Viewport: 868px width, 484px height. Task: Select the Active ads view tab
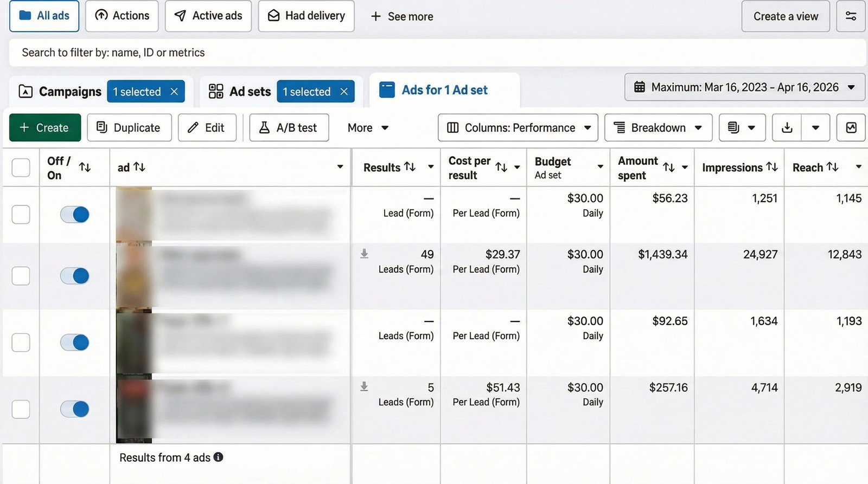pyautogui.click(x=208, y=16)
